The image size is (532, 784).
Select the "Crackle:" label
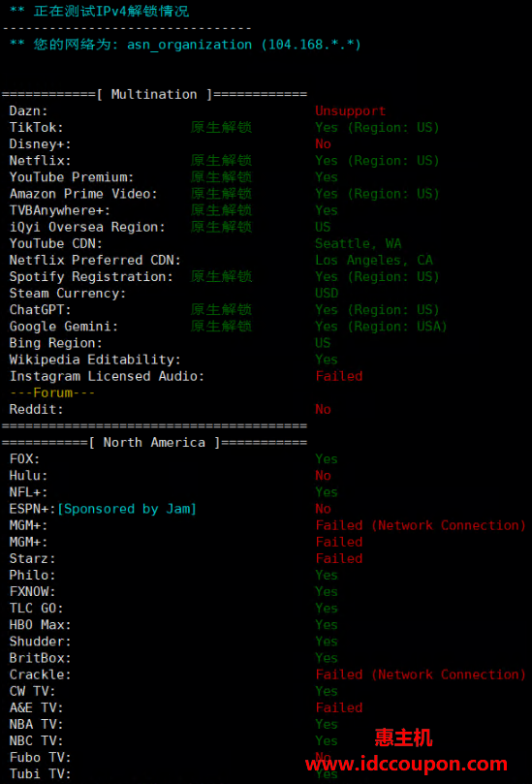click(x=41, y=674)
